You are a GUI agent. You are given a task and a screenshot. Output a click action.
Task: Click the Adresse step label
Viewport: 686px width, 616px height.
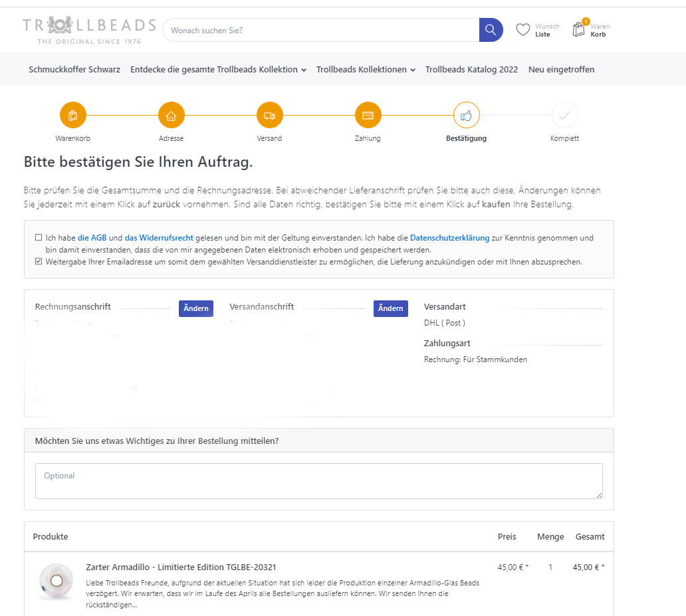(171, 138)
